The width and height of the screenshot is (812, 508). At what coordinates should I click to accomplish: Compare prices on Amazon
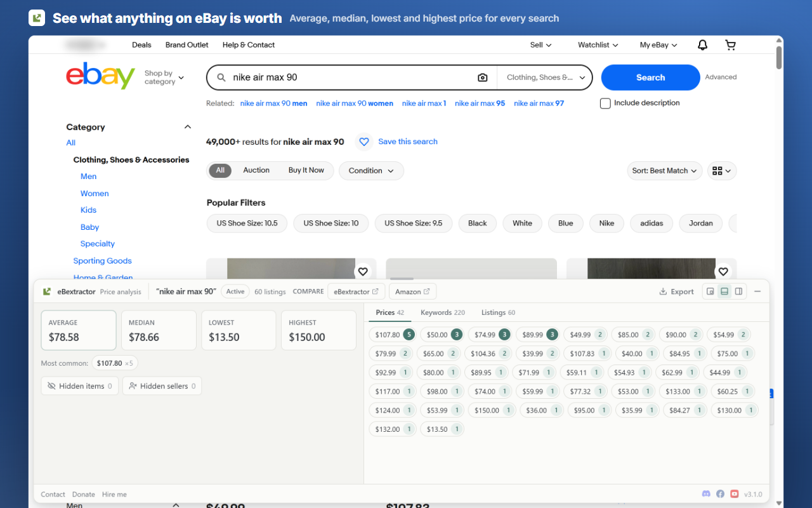click(412, 291)
